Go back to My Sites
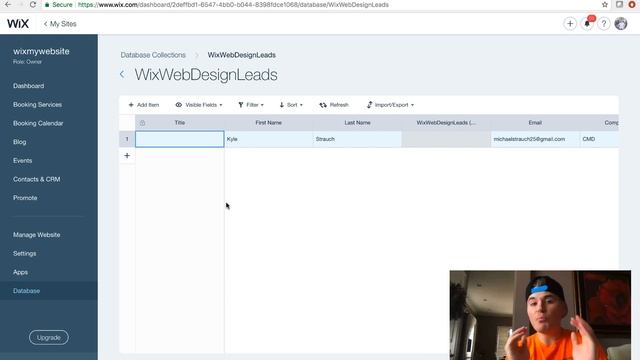 pos(60,24)
